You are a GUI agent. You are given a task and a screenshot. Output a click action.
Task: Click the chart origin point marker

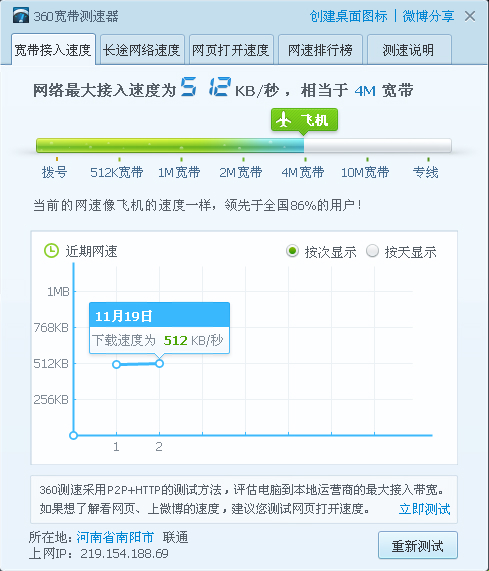pyautogui.click(x=73, y=435)
